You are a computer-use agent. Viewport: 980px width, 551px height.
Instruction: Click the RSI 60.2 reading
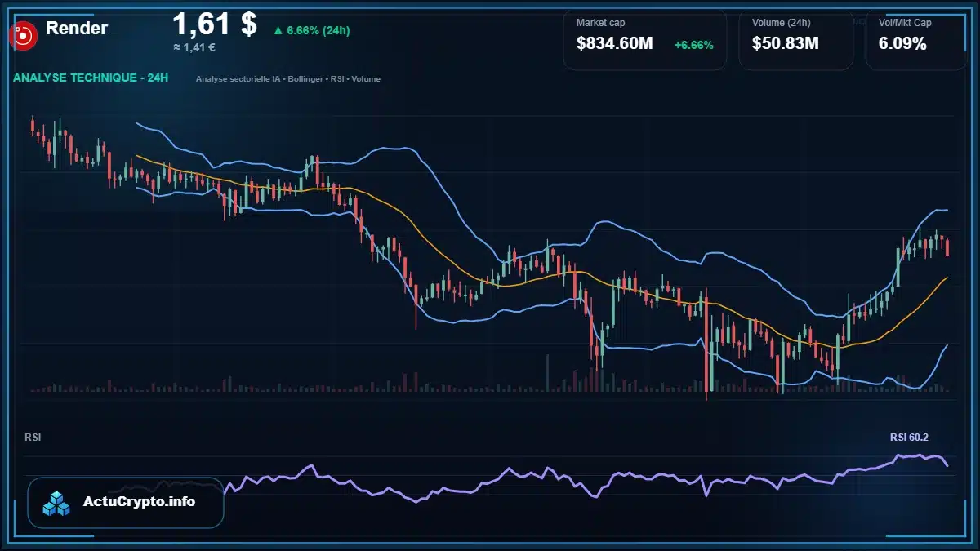909,438
